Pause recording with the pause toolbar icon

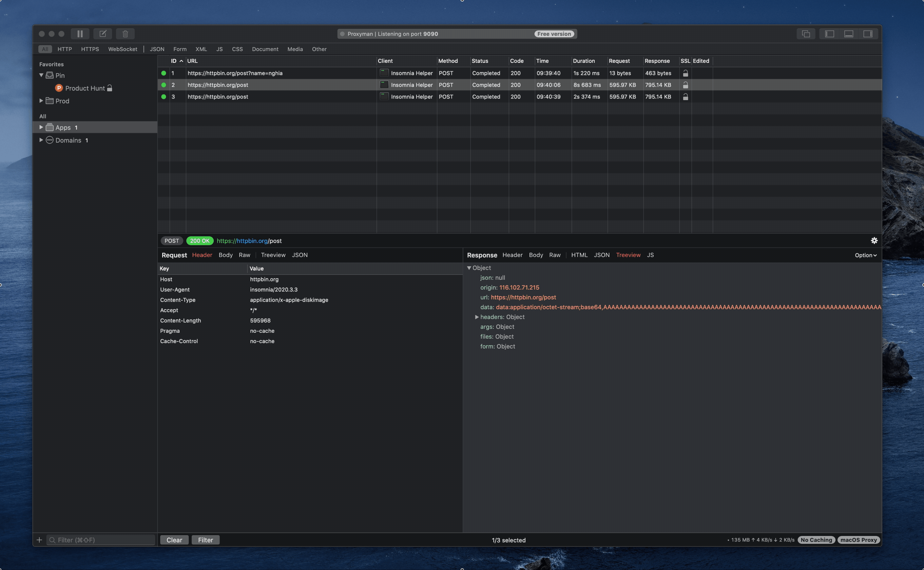pyautogui.click(x=80, y=34)
